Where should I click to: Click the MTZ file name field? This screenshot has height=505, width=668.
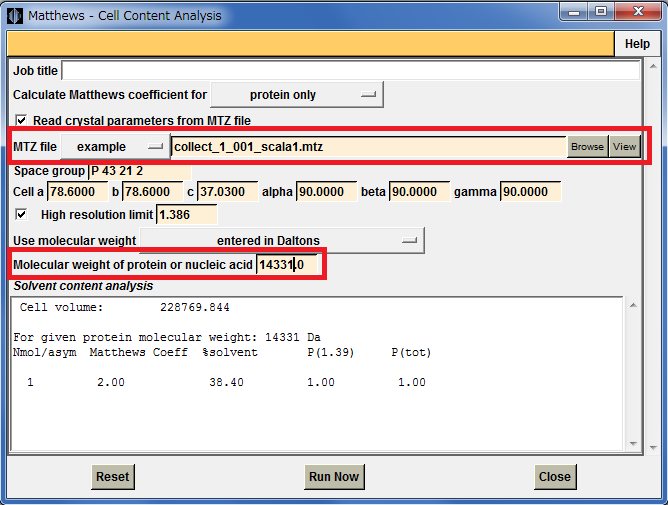[x=368, y=147]
